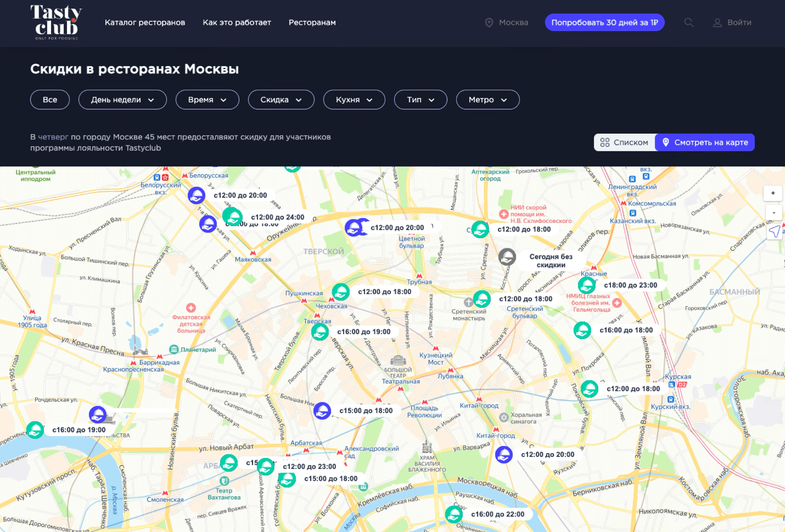Go to 'Как это работает' page

point(237,23)
